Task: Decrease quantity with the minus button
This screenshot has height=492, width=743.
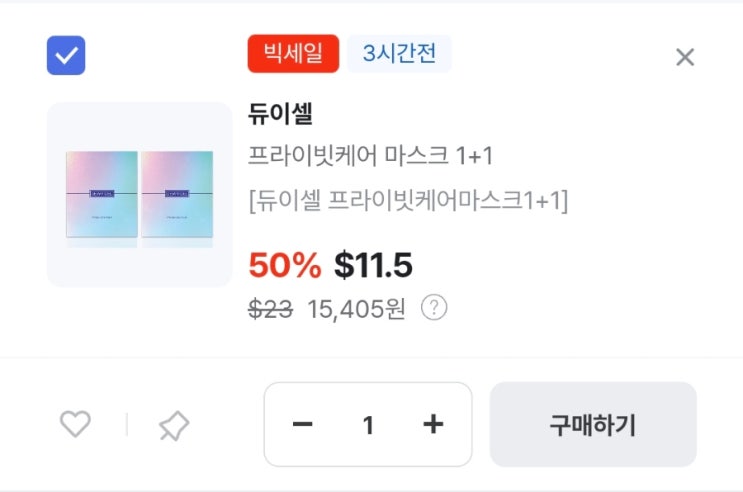Action: pyautogui.click(x=302, y=425)
